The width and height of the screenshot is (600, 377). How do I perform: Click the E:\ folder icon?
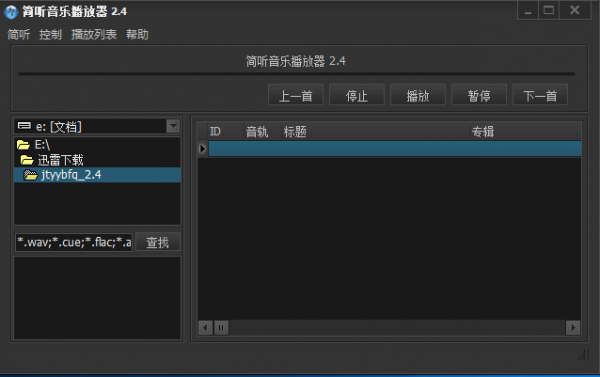(x=23, y=145)
